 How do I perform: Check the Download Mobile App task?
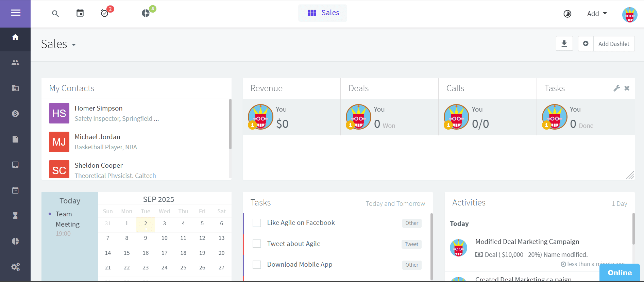point(257,265)
